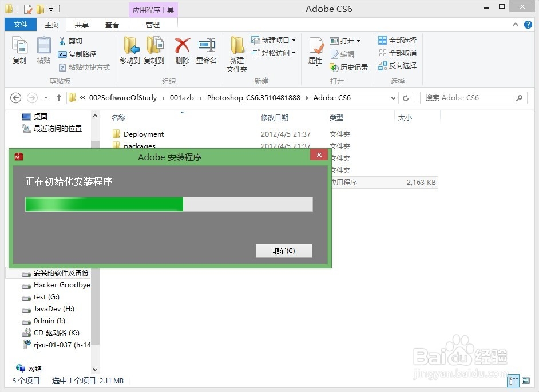Select Recent places (最近访问的位置)

(x=52, y=129)
